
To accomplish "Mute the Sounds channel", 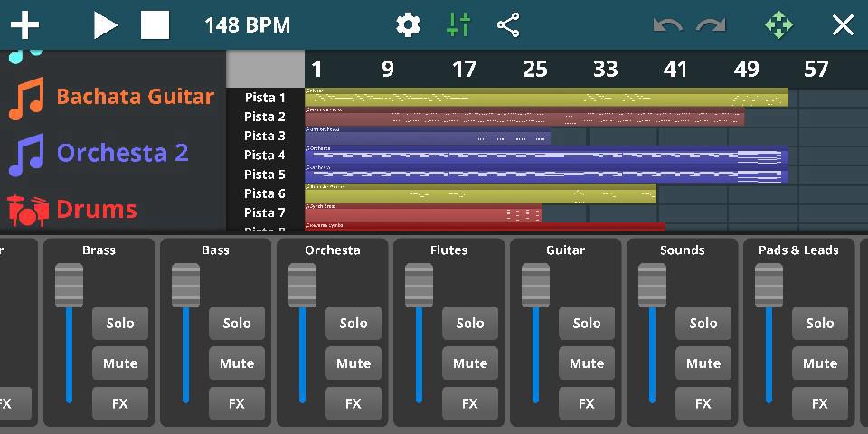I will (x=703, y=363).
